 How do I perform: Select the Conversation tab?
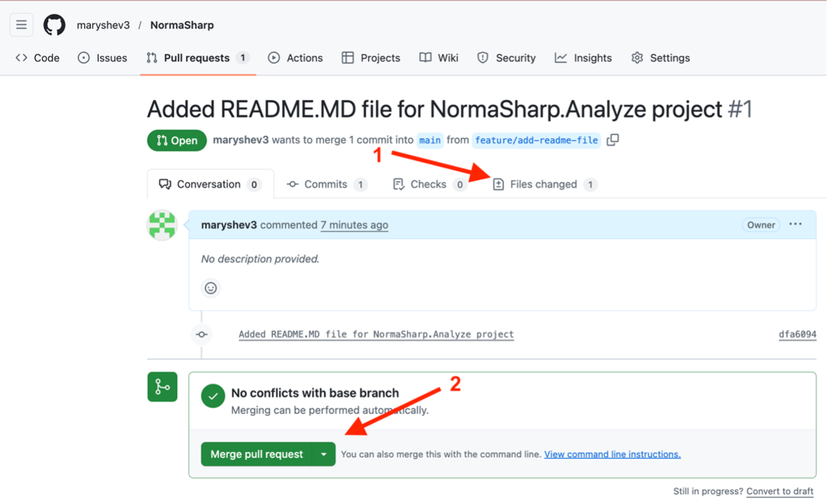click(x=209, y=184)
